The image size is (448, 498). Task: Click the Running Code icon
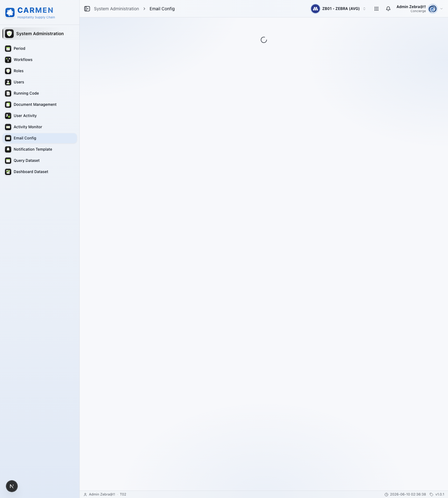click(8, 93)
